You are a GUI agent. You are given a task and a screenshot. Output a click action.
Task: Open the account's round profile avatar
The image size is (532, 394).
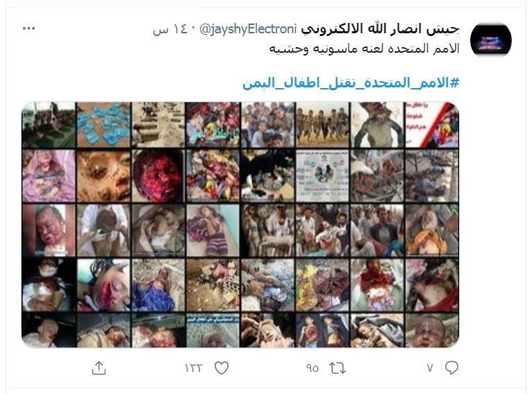[490, 41]
